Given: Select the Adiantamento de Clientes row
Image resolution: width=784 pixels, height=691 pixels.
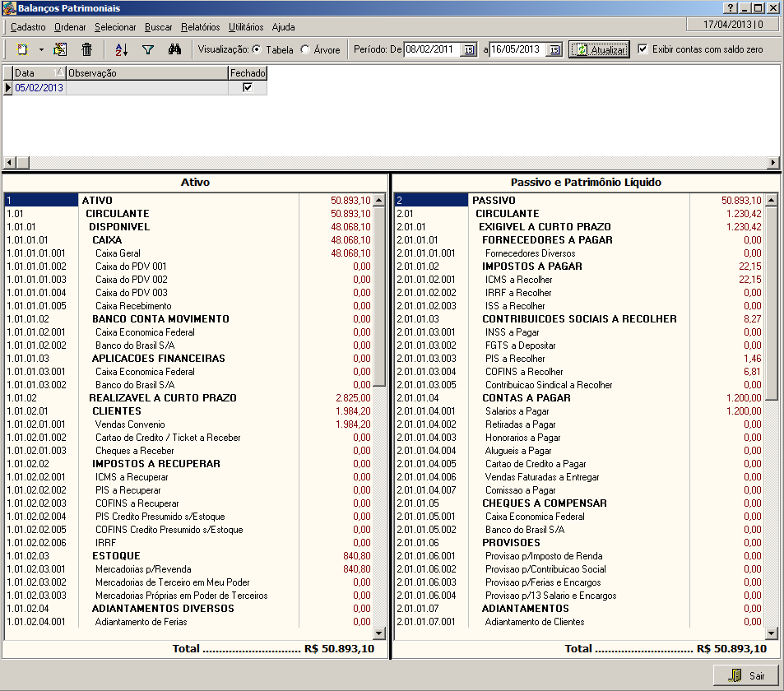Looking at the screenshot, I should [x=579, y=622].
